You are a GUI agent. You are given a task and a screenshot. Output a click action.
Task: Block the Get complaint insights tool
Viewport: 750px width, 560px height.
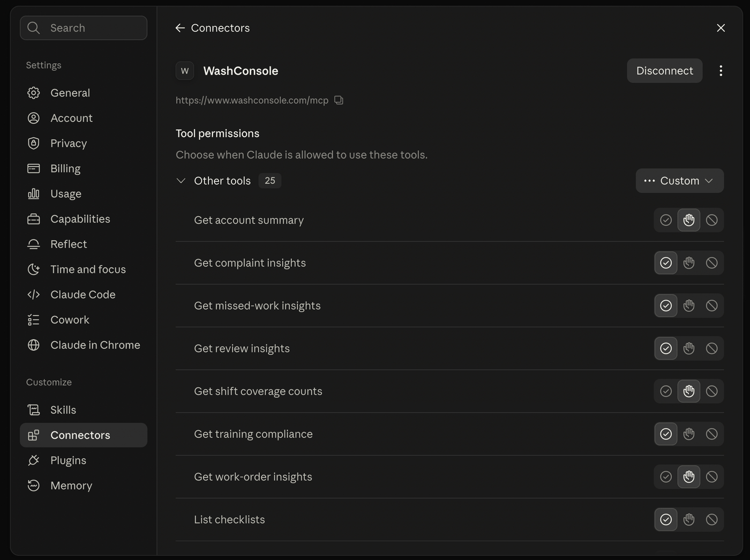711,263
